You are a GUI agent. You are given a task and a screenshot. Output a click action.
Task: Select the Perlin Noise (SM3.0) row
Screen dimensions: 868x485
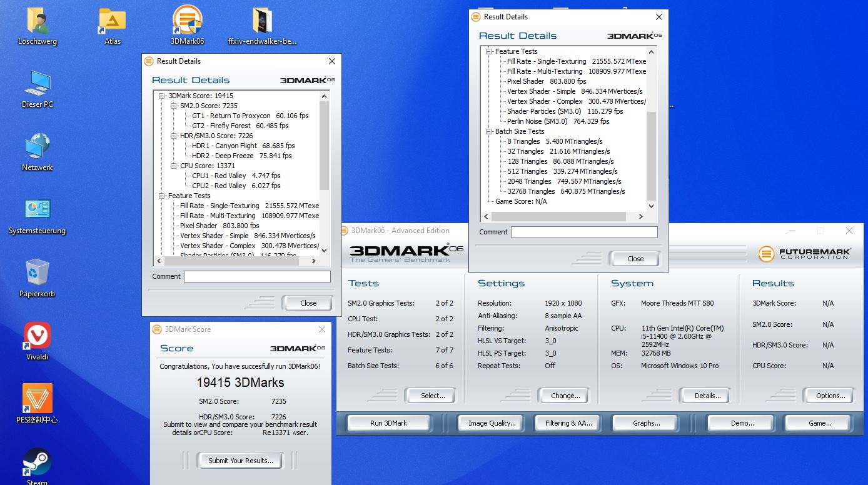[x=558, y=121]
